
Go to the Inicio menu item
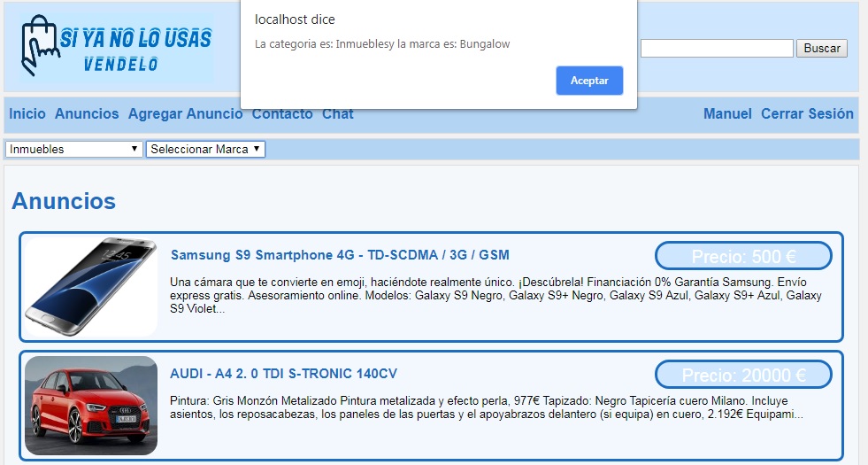point(27,114)
